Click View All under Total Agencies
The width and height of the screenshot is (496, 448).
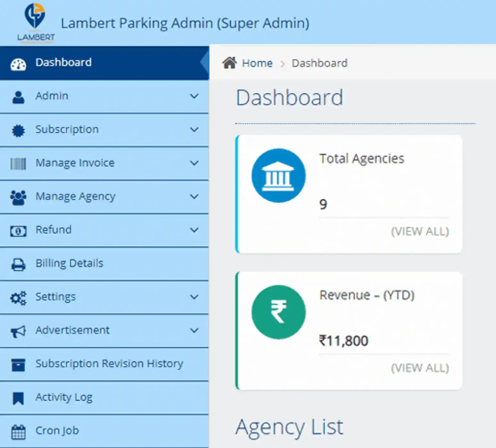[420, 231]
